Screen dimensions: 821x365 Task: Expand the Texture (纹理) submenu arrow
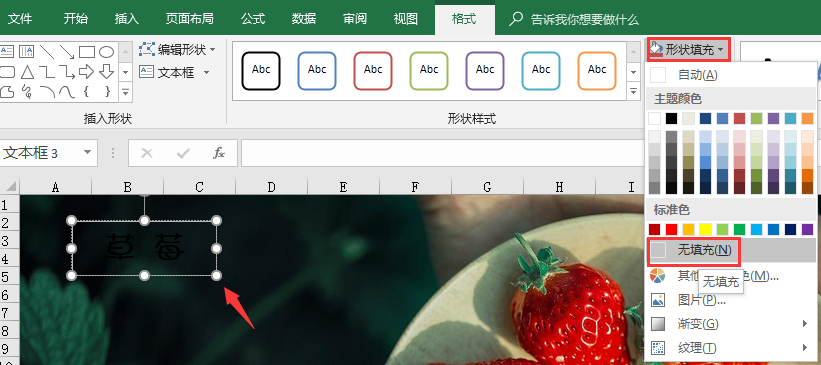(805, 347)
